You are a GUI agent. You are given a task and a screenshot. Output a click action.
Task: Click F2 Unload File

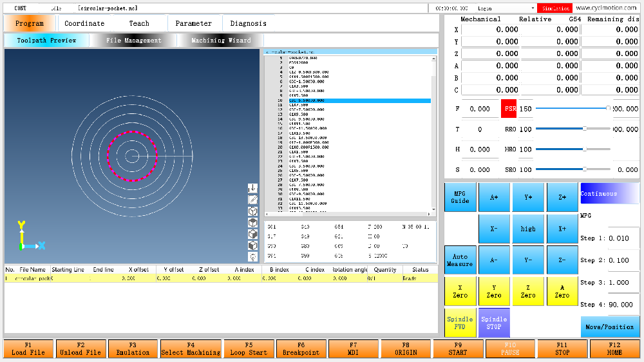click(80, 349)
